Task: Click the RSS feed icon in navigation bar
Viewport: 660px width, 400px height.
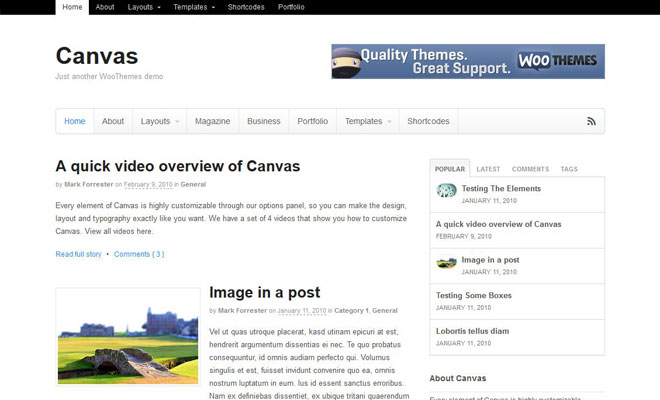Action: [591, 121]
